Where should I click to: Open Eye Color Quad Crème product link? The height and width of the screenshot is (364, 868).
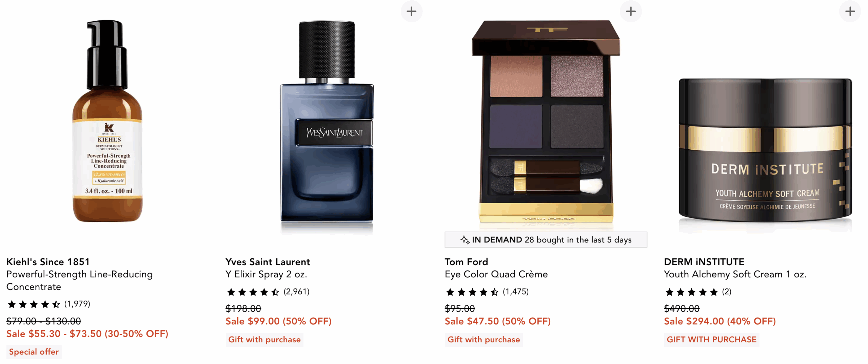tap(496, 274)
